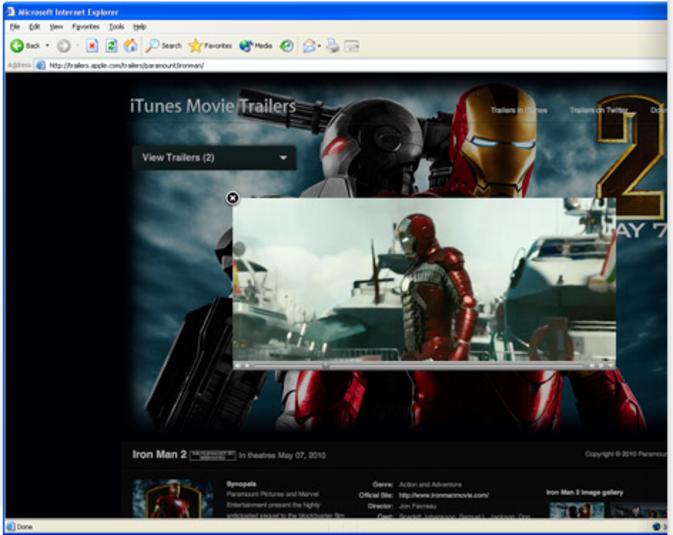Open the Help menu
673x535 pixels.
[x=139, y=27]
